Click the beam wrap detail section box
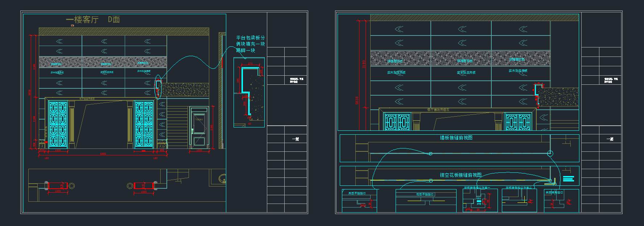This screenshot has height=226, width=644. point(249,92)
